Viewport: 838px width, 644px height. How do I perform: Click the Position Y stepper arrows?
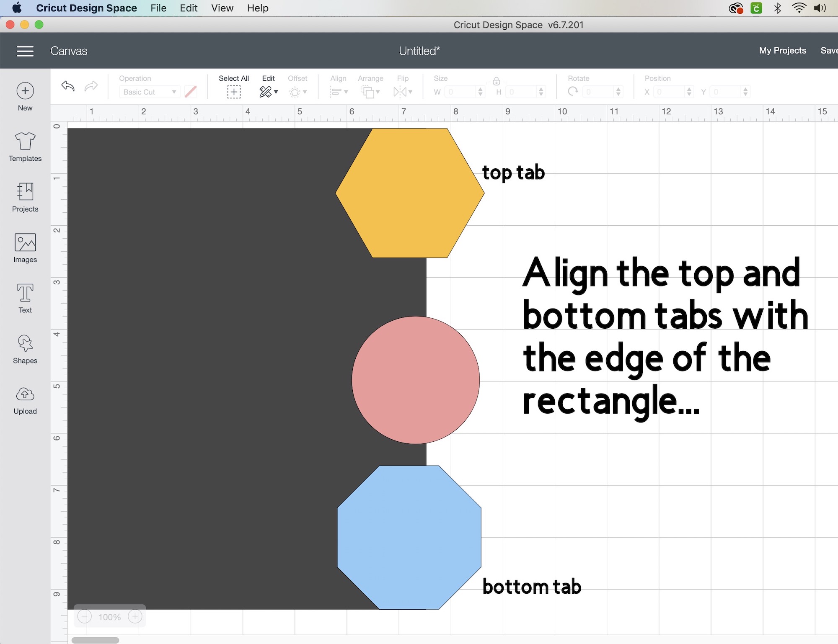coord(745,92)
